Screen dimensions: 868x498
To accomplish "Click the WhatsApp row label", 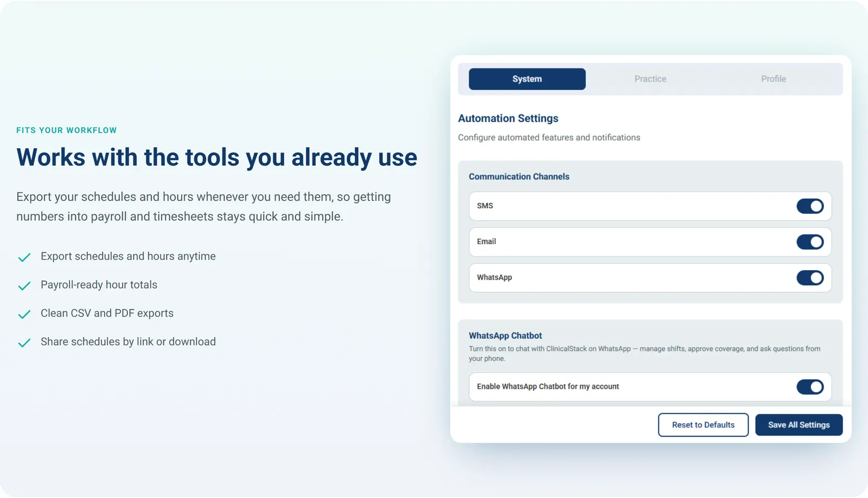I will click(494, 277).
